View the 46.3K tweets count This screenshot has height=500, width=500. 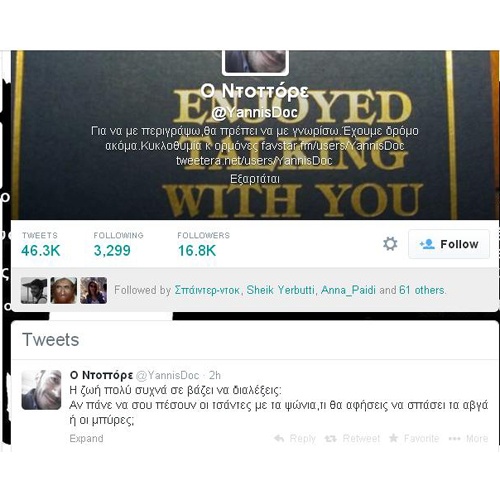click(x=40, y=244)
